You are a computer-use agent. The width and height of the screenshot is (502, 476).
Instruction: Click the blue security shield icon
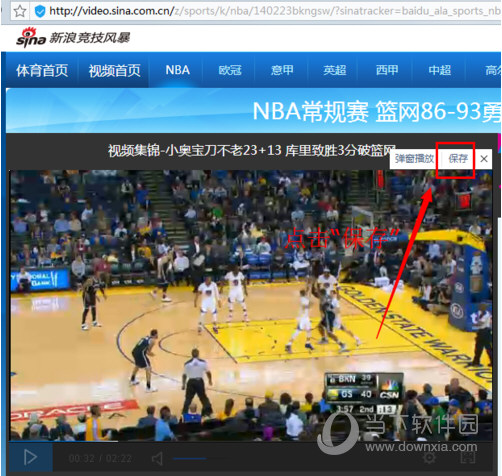(40, 12)
